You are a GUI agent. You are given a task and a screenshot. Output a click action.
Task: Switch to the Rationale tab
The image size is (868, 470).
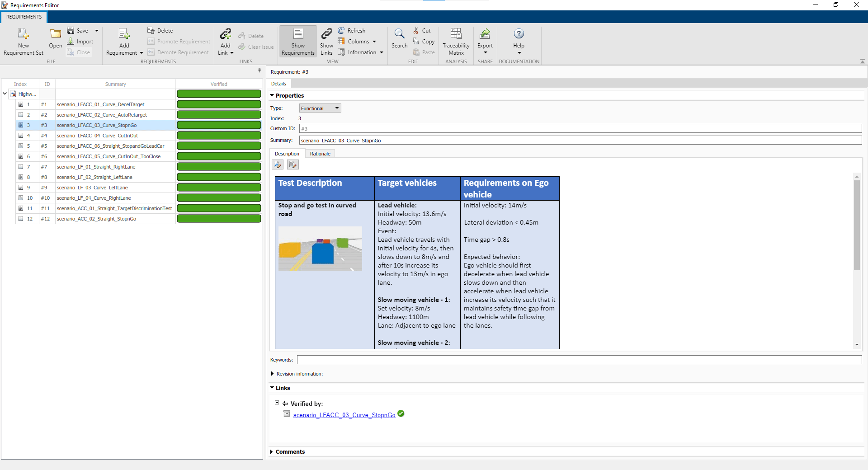[x=320, y=154]
